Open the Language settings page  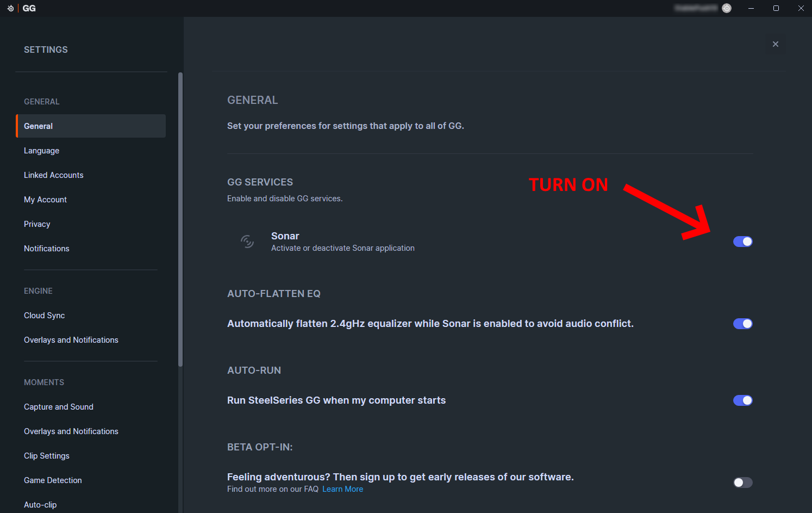[x=41, y=151]
